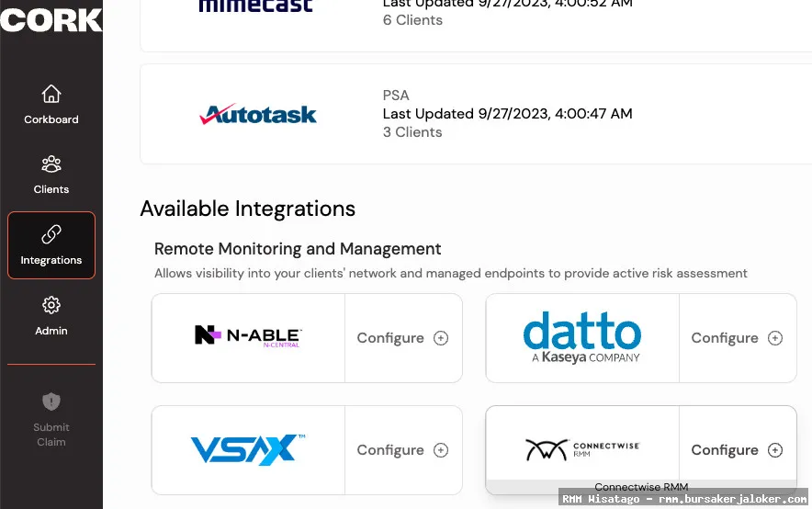Screen dimensions: 812x509
Task: Click the 'PSA' label
Action: [x=396, y=96]
